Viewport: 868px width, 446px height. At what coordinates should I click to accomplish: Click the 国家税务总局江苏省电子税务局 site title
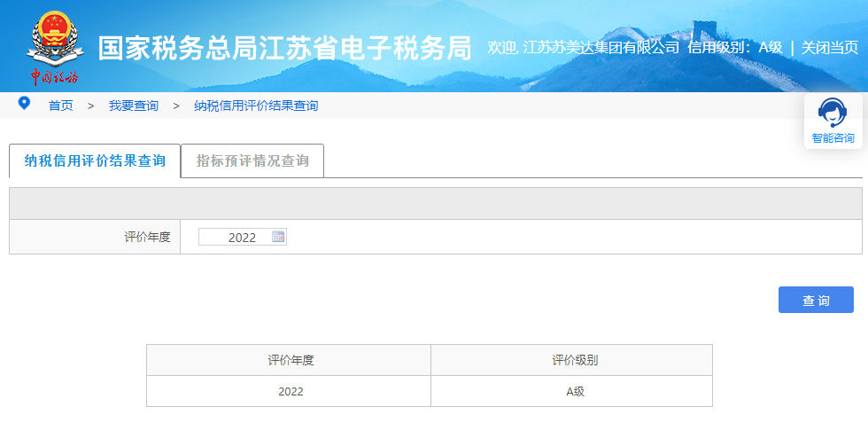coord(283,48)
